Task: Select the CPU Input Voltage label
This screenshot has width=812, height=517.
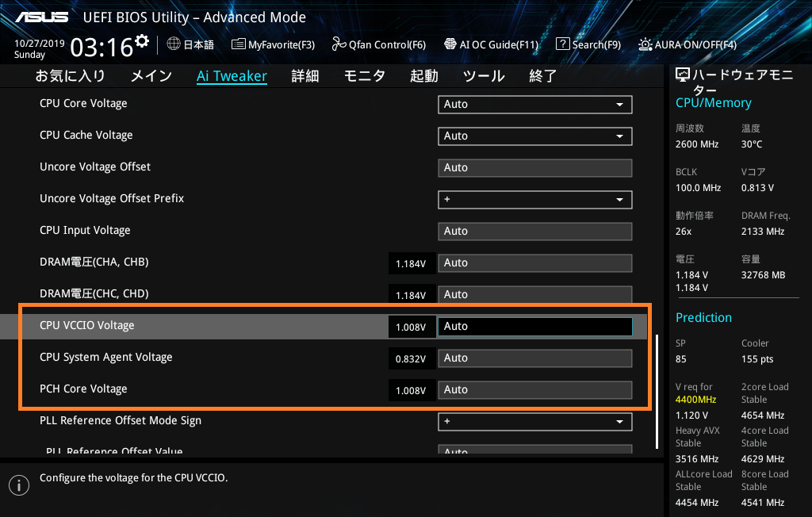Action: [85, 230]
